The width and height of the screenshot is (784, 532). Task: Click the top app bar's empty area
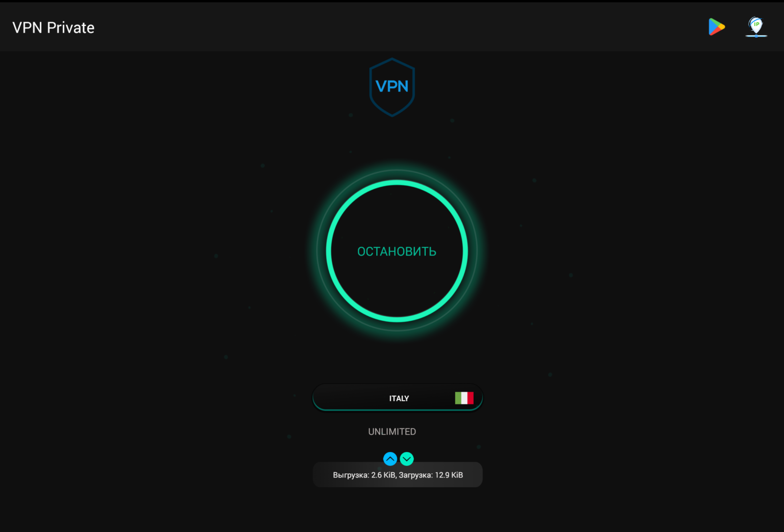click(398, 27)
